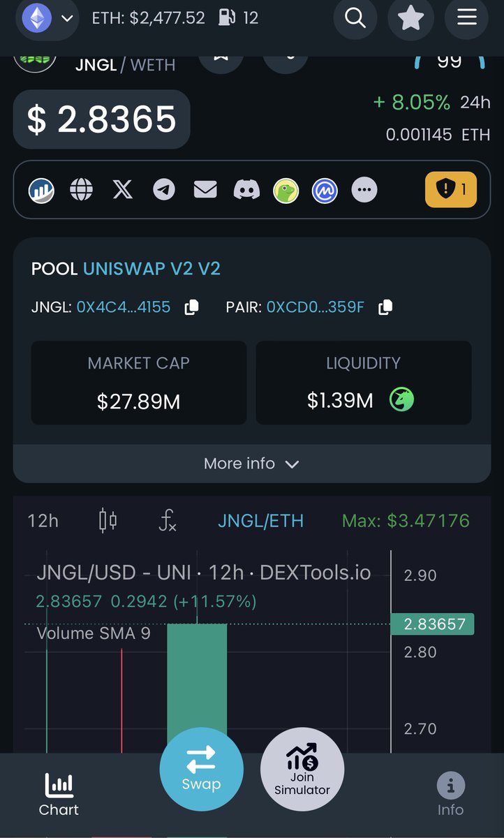Open the hamburger menu
The width and height of the screenshot is (504, 838).
tap(467, 18)
